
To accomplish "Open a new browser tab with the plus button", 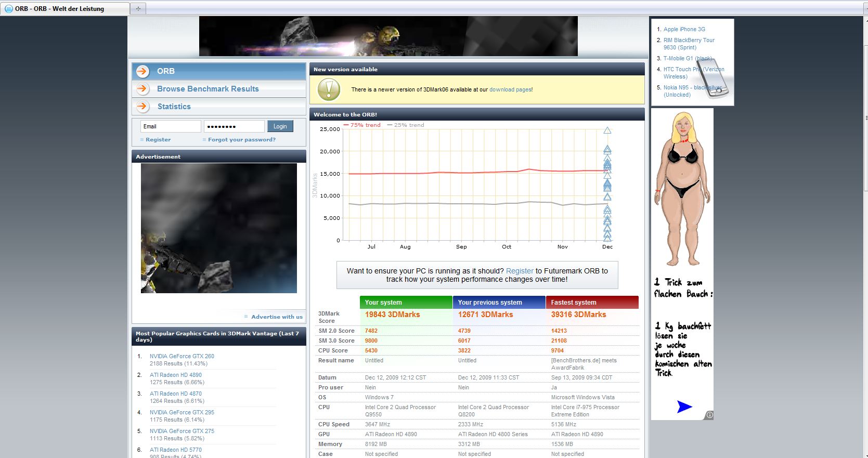I will click(x=138, y=8).
